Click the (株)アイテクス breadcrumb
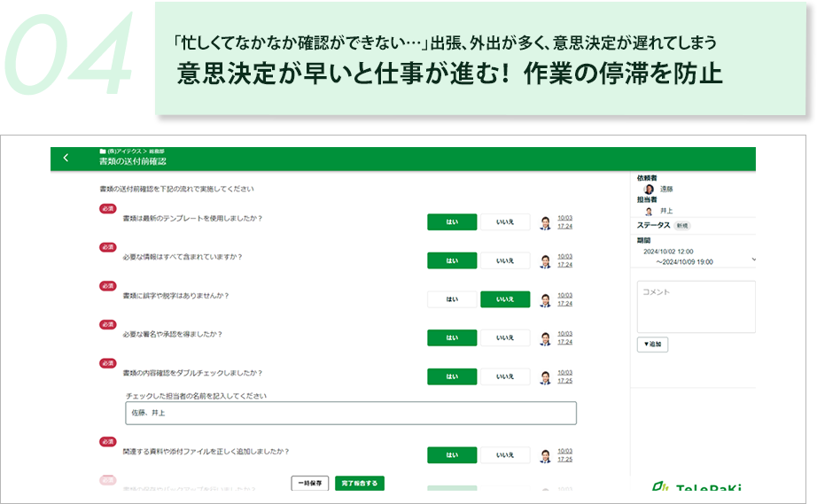 click(124, 151)
